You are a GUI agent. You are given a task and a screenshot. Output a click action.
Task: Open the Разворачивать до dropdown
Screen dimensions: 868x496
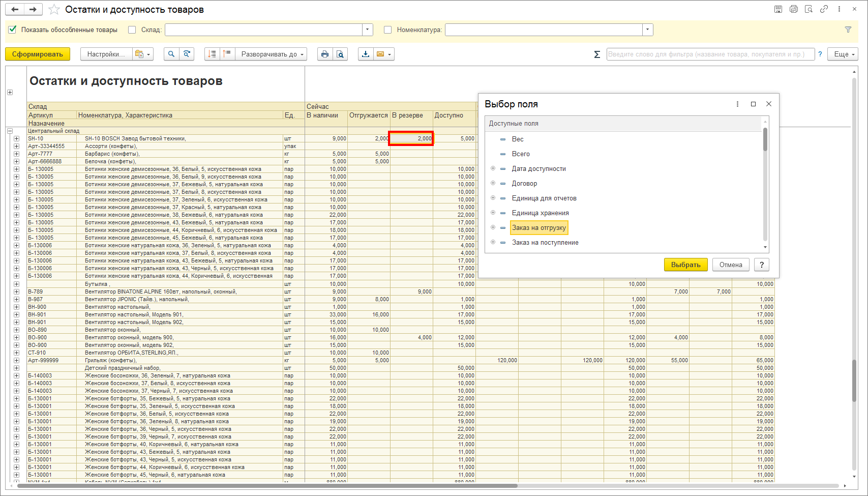click(271, 54)
